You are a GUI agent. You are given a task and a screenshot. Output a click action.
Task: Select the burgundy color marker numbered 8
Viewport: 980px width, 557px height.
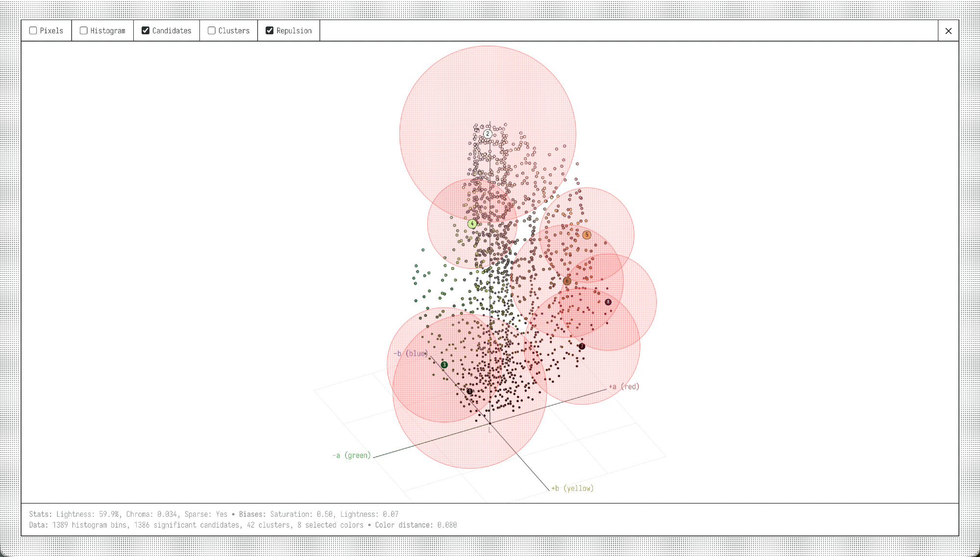point(608,302)
